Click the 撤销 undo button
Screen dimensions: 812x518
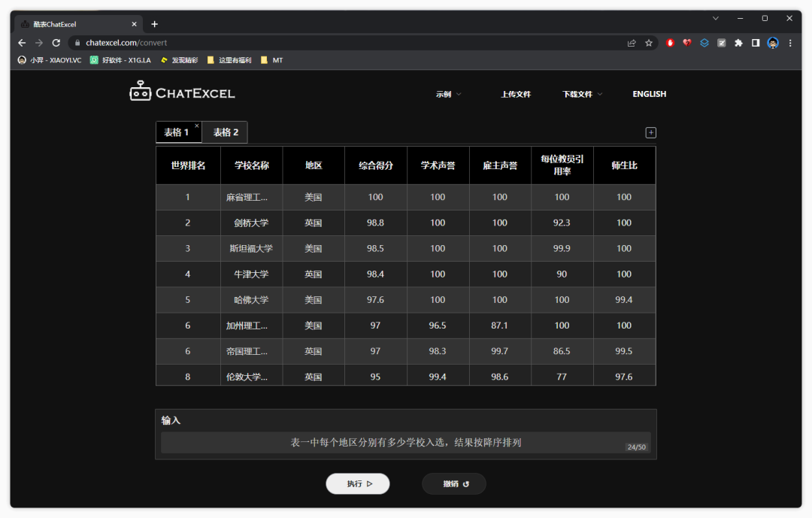(x=454, y=484)
